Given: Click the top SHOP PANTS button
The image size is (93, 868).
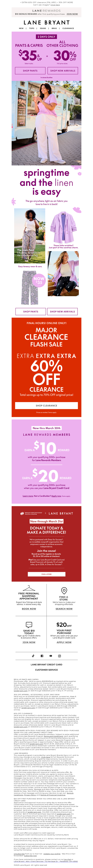Looking at the screenshot, I should (30, 71).
